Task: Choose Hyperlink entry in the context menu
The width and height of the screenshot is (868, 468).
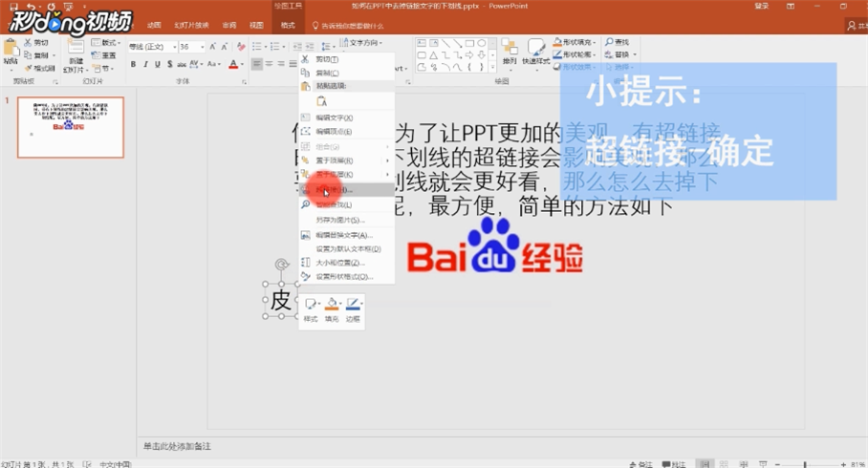Action: pos(347,190)
